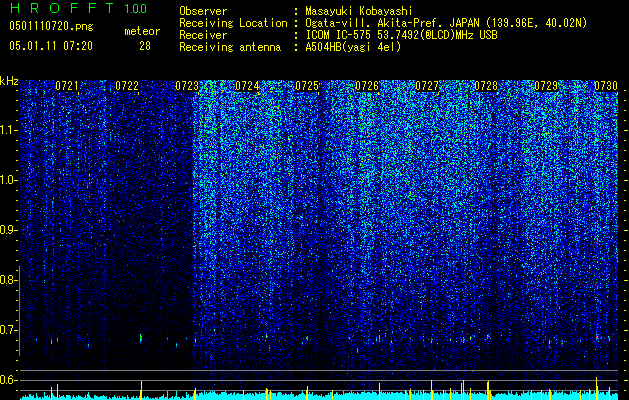
Task: Click the meteor count value 28
Action: 145,46
